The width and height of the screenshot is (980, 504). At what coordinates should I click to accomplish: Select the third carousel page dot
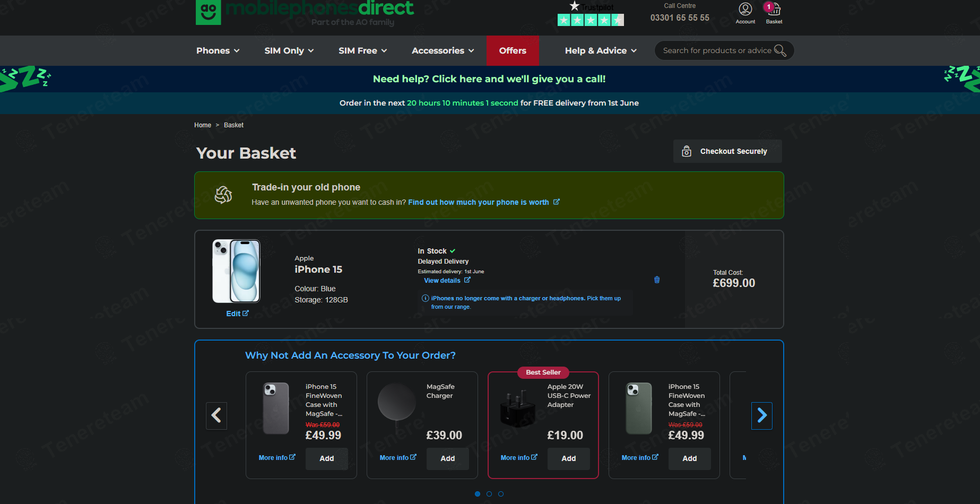pos(501,494)
